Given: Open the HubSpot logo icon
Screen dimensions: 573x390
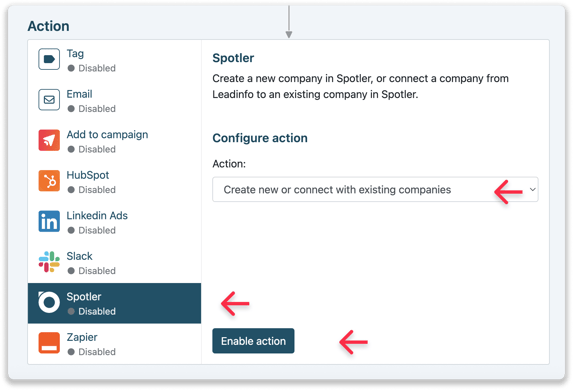Looking at the screenshot, I should [49, 181].
